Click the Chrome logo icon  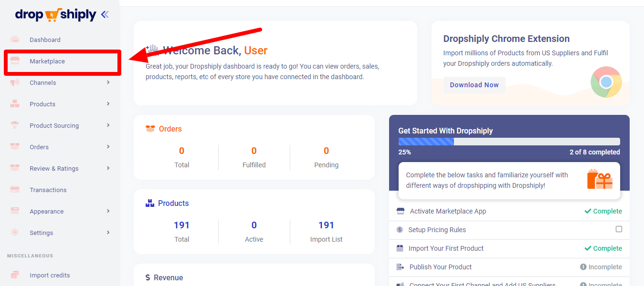tap(606, 82)
